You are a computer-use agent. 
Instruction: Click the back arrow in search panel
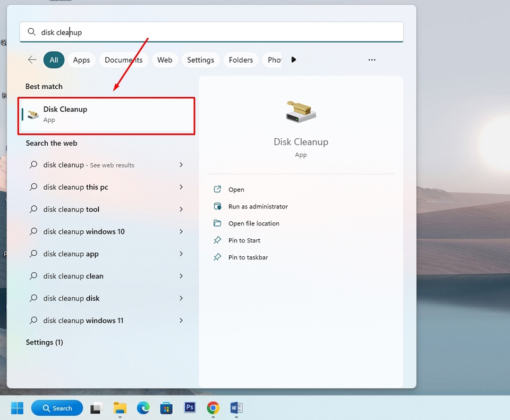pos(32,60)
